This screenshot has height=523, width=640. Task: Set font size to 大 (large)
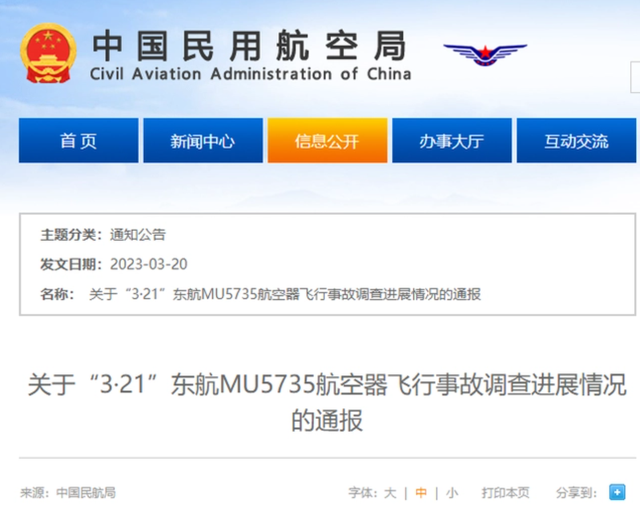pyautogui.click(x=390, y=493)
